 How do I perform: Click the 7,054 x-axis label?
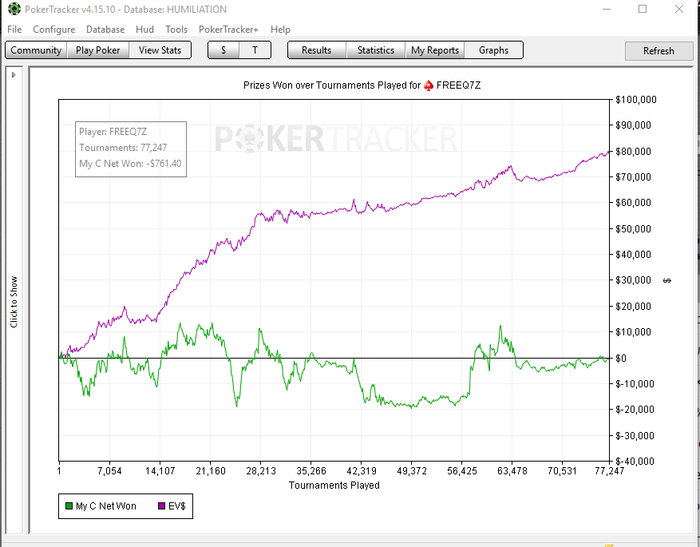point(109,471)
